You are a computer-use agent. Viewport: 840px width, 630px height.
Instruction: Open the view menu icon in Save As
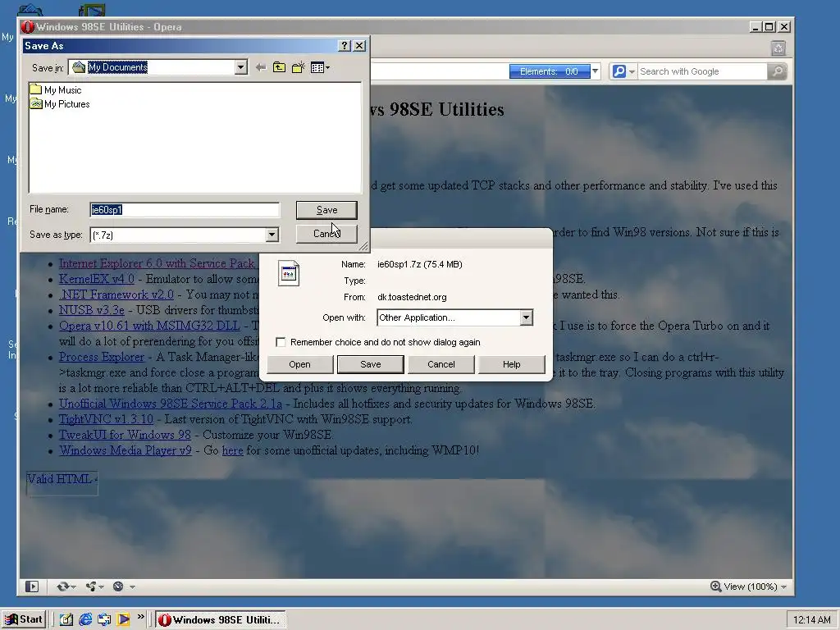click(320, 67)
